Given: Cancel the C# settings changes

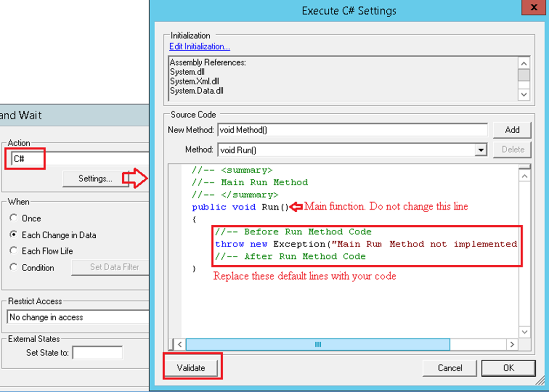Looking at the screenshot, I should click(x=450, y=368).
